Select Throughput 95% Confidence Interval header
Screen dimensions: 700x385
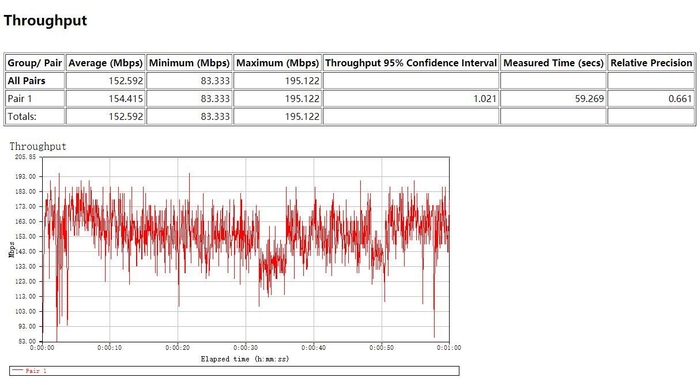point(411,63)
